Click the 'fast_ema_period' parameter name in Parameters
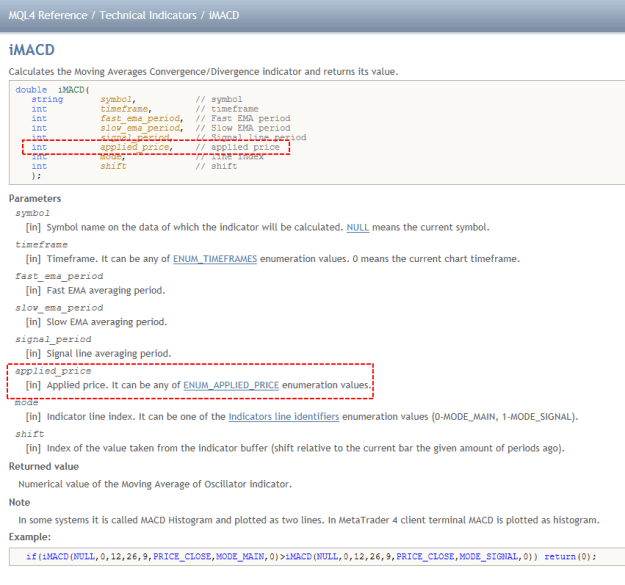Image resolution: width=625 pixels, height=585 pixels. 59,277
